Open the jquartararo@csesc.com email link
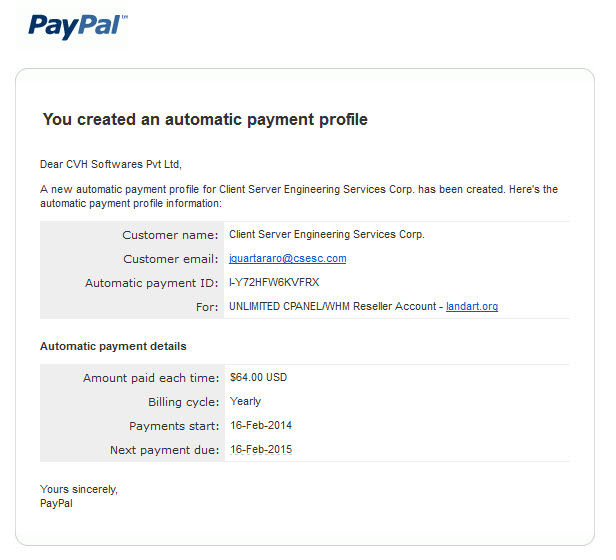 click(x=288, y=258)
